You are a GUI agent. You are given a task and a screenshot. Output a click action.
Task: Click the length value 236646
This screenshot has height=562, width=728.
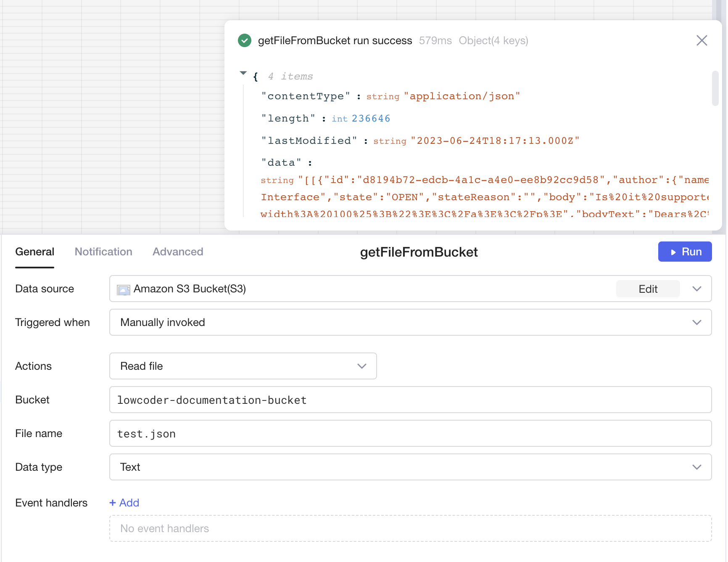[371, 119]
